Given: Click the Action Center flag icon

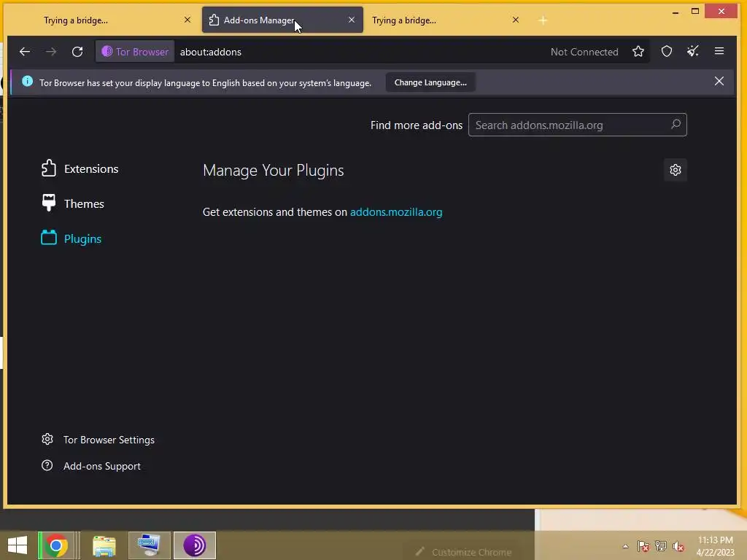Looking at the screenshot, I should pyautogui.click(x=643, y=546).
